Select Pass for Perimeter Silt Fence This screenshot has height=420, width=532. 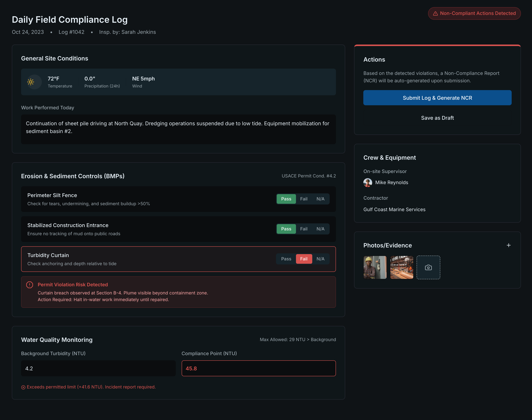tap(286, 199)
